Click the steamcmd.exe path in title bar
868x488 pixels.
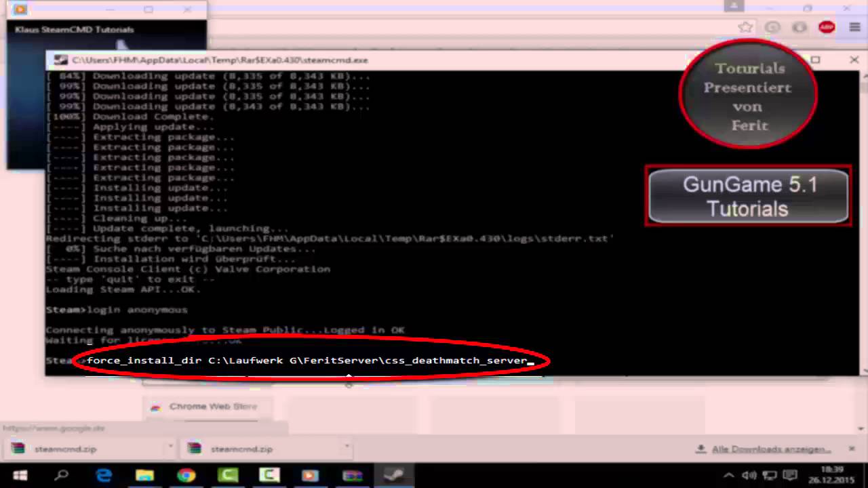[x=220, y=60]
